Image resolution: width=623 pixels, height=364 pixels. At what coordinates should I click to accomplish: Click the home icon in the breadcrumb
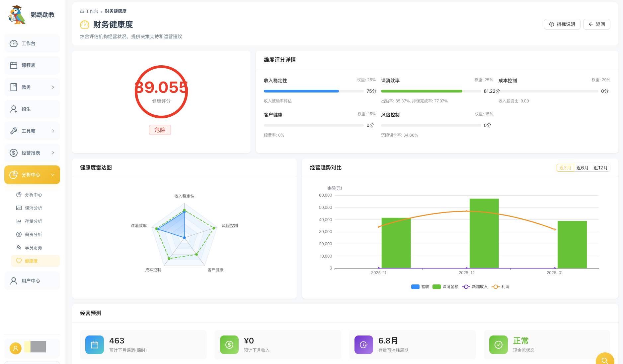pos(82,11)
